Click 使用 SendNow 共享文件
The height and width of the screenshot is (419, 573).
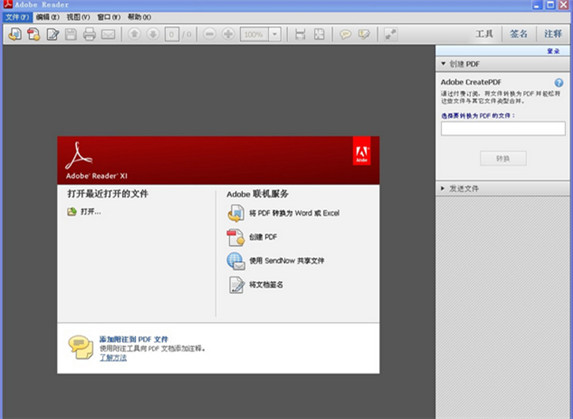pyautogui.click(x=287, y=260)
